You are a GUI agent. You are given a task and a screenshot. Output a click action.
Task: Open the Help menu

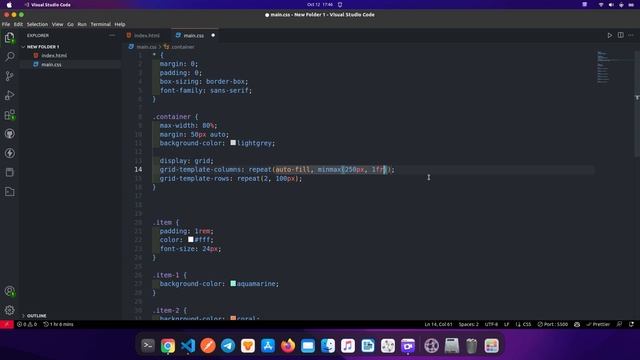pyautogui.click(x=120, y=24)
